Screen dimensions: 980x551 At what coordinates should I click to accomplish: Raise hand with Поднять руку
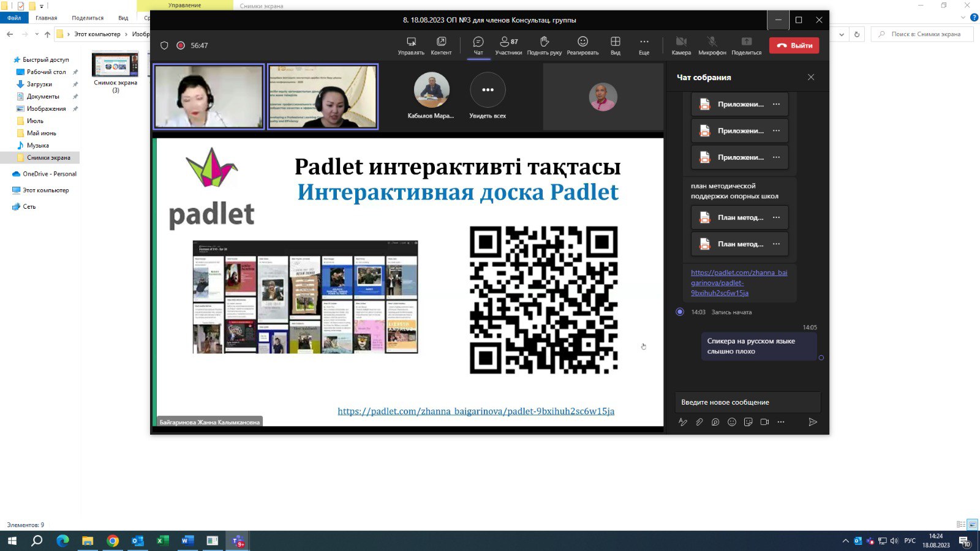[x=545, y=46]
